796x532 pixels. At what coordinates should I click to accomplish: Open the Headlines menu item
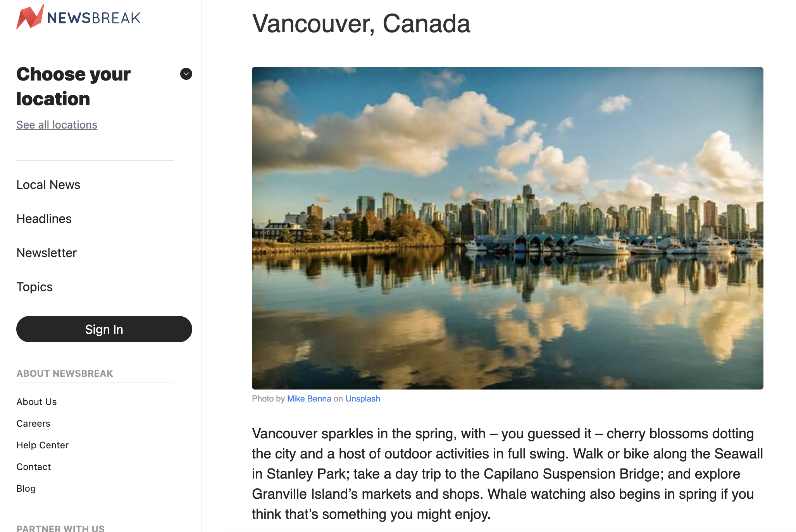44,219
